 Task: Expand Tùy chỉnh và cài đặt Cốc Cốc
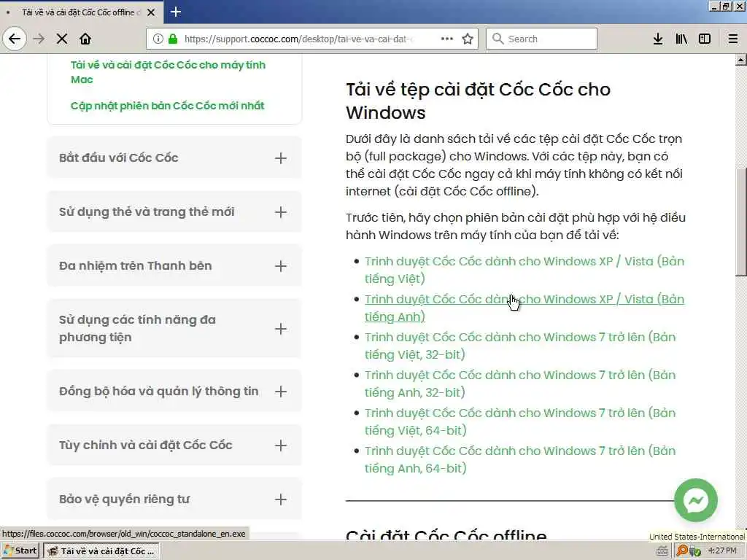174,446
